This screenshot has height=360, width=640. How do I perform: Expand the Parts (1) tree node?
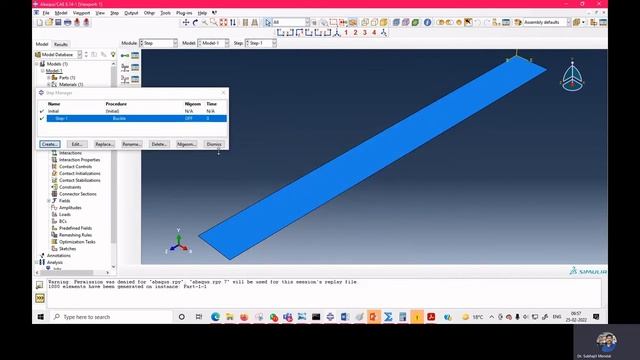[49, 78]
